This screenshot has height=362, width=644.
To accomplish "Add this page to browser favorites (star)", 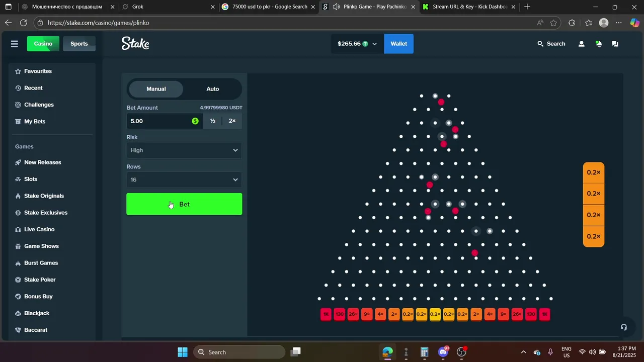I will [553, 23].
